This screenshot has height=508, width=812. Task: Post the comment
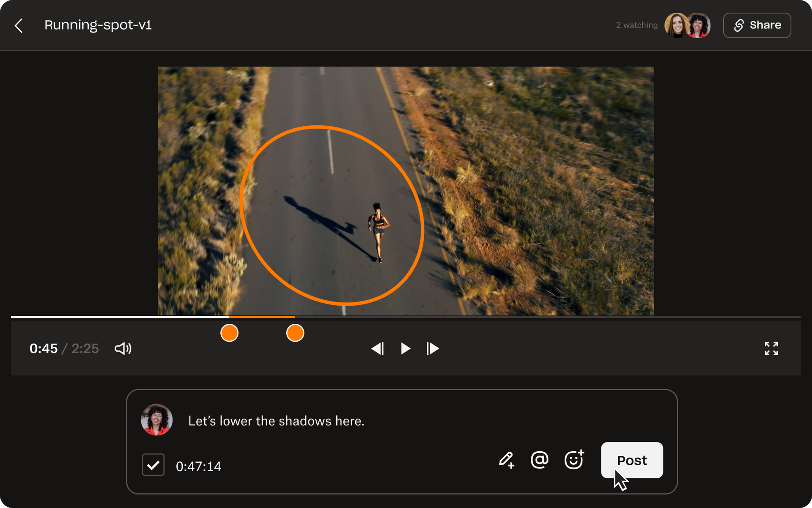pos(631,460)
